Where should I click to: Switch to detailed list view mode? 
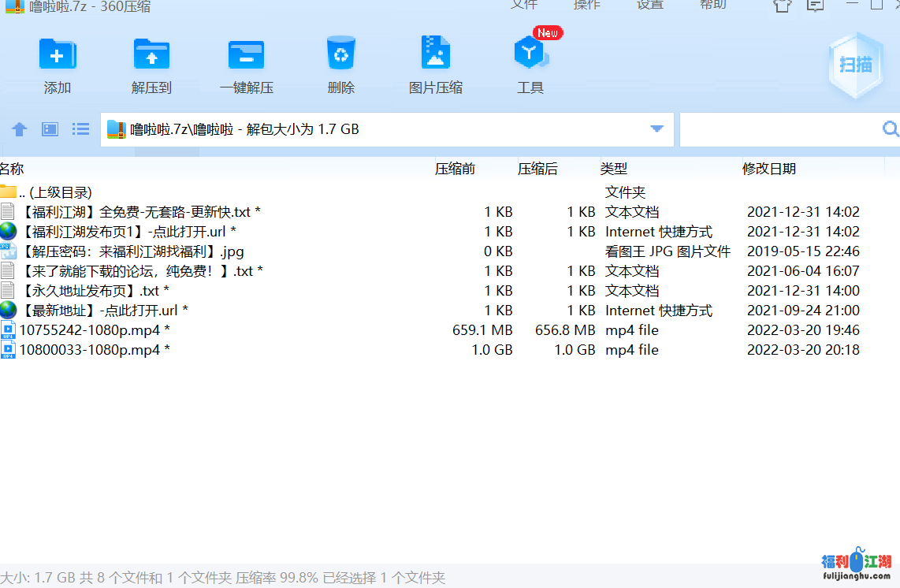(x=80, y=128)
